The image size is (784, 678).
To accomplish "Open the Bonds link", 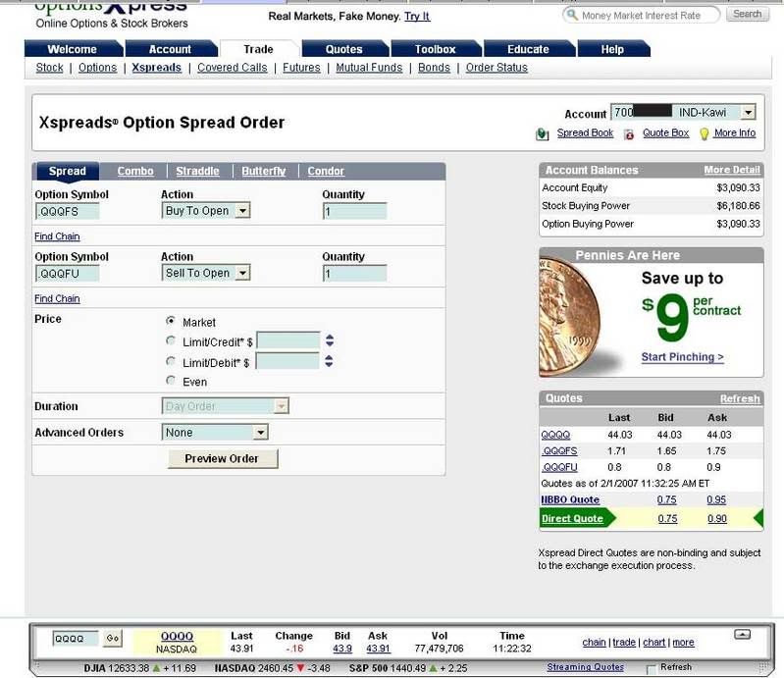I will coord(434,68).
